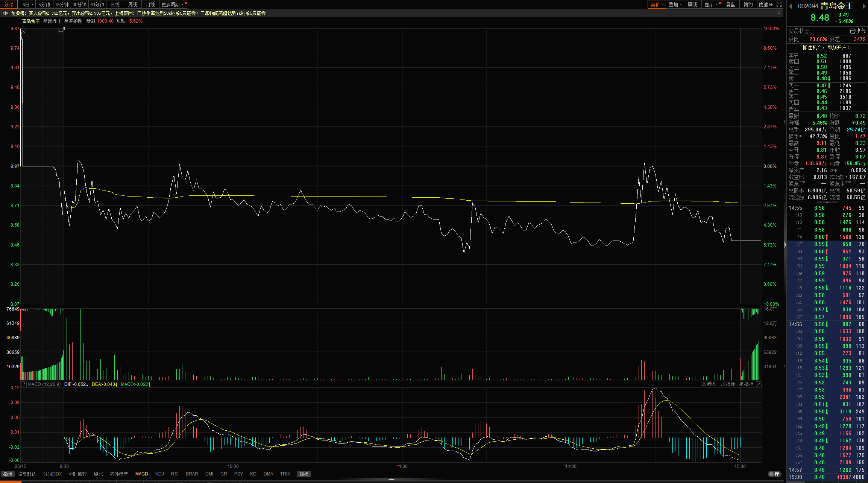Click 买一 price 8.47 in order book
868x483 pixels.
click(x=821, y=85)
